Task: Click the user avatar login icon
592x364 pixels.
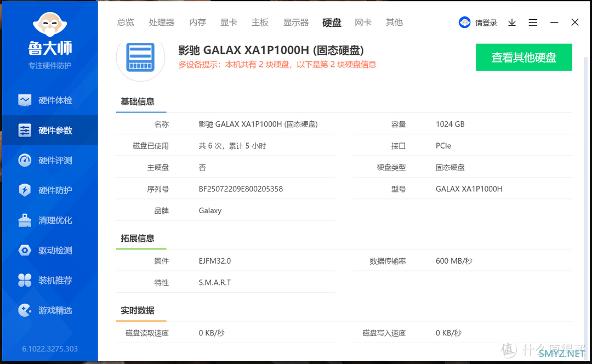Action: 464,22
